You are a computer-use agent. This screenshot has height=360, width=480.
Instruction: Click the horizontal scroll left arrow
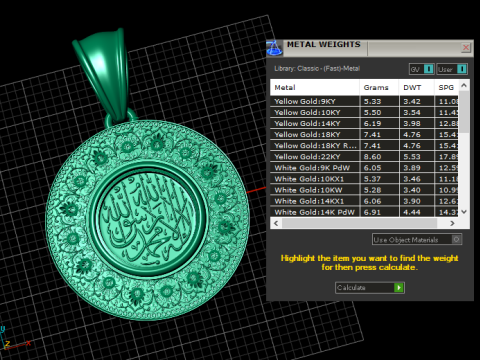click(276, 223)
